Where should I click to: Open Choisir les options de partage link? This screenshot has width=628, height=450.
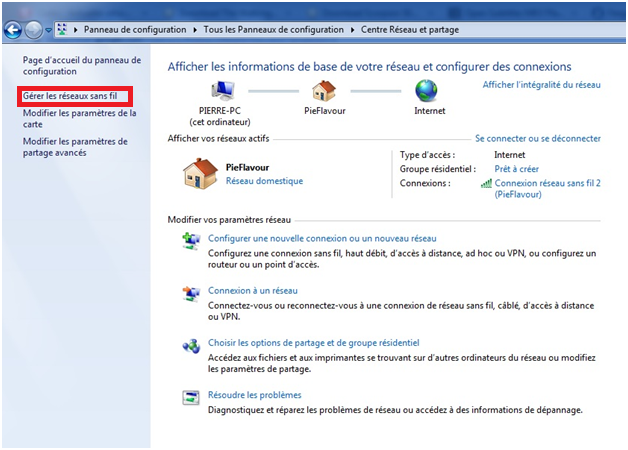pos(313,343)
